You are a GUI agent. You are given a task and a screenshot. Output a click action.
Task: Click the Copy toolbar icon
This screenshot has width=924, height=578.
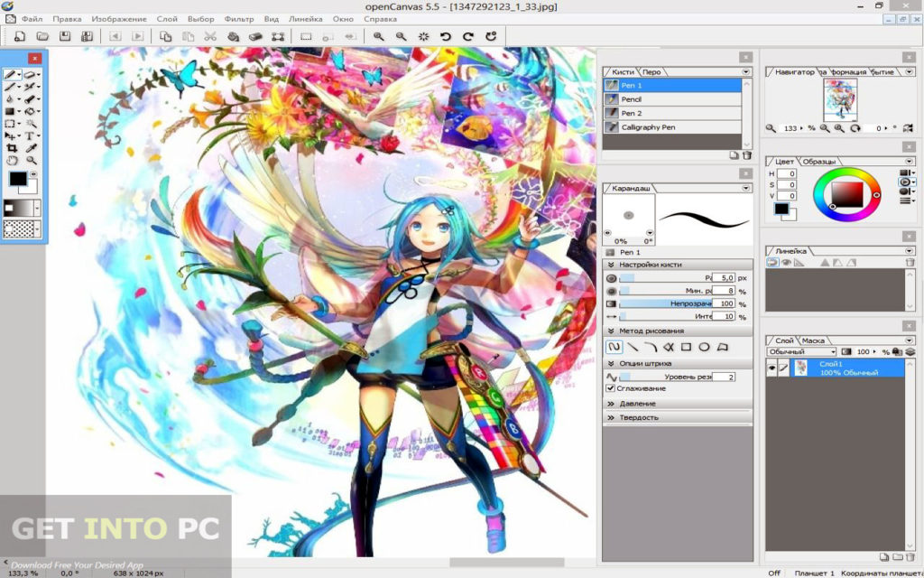click(166, 36)
